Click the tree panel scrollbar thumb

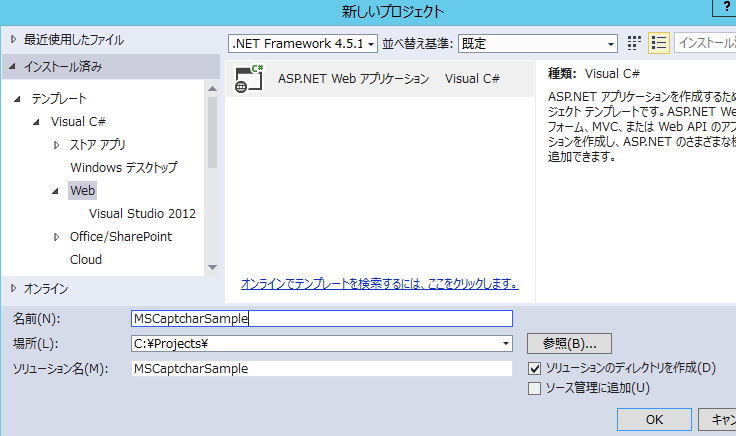212,132
